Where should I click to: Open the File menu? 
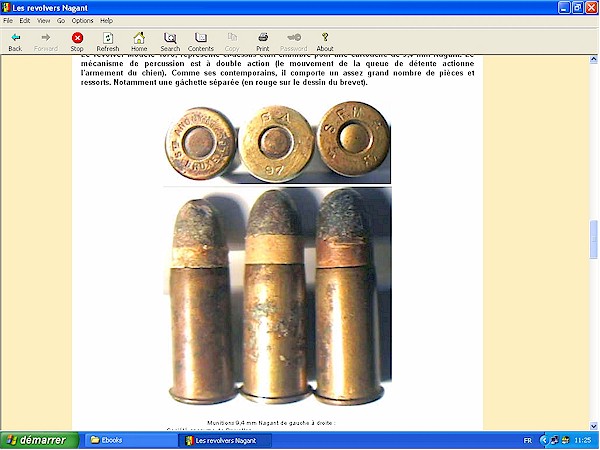pyautogui.click(x=8, y=21)
